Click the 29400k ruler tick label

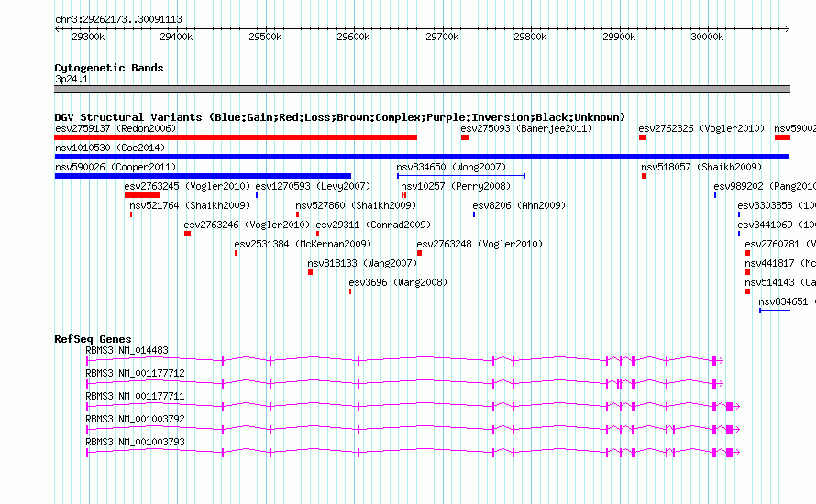tap(176, 37)
